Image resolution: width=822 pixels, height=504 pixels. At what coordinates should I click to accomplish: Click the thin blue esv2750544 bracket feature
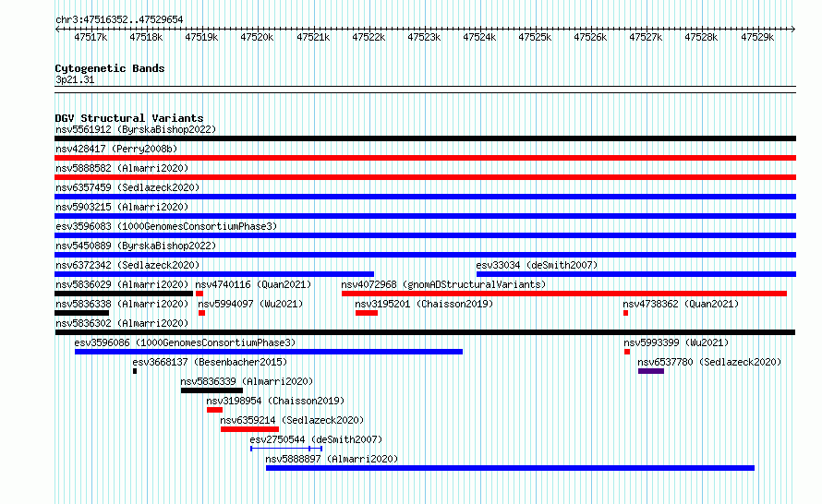(x=286, y=449)
